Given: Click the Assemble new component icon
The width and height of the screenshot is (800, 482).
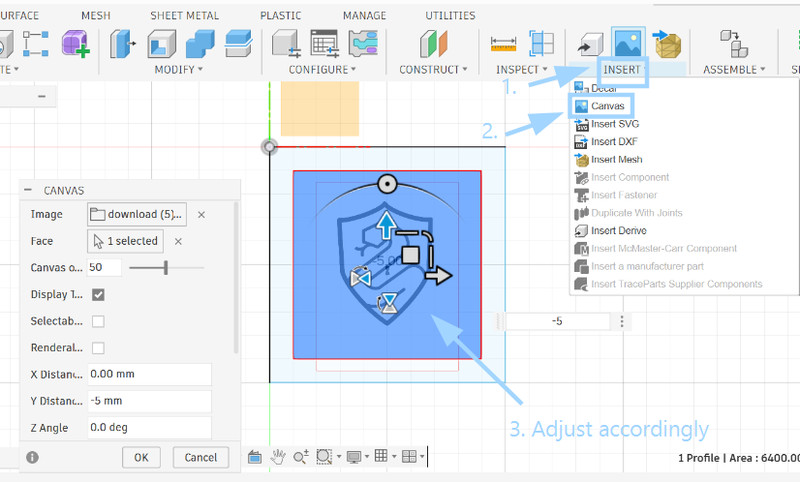Looking at the screenshot, I should click(734, 43).
